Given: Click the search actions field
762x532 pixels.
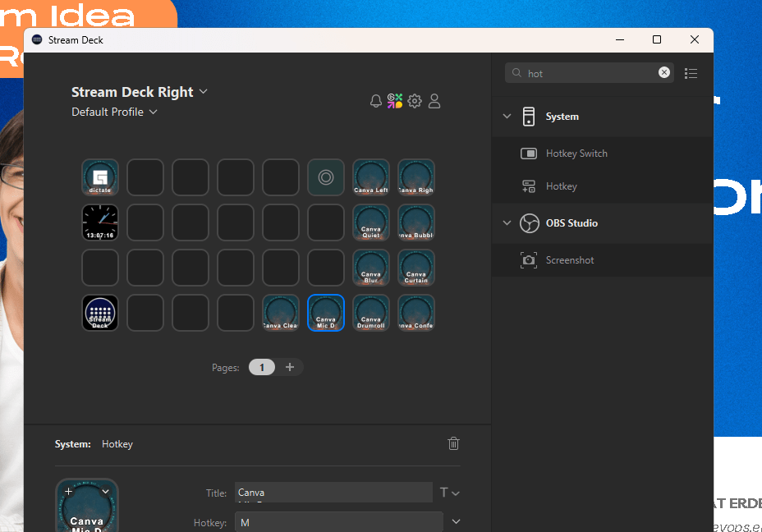Looking at the screenshot, I should tap(590, 73).
